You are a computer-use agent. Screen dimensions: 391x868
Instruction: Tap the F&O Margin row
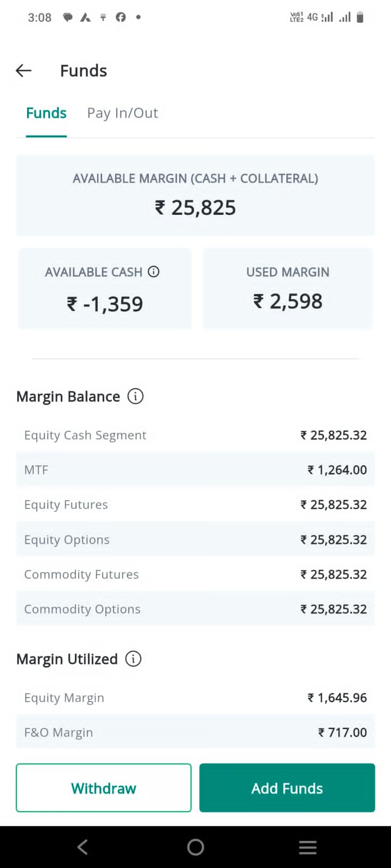pos(195,732)
